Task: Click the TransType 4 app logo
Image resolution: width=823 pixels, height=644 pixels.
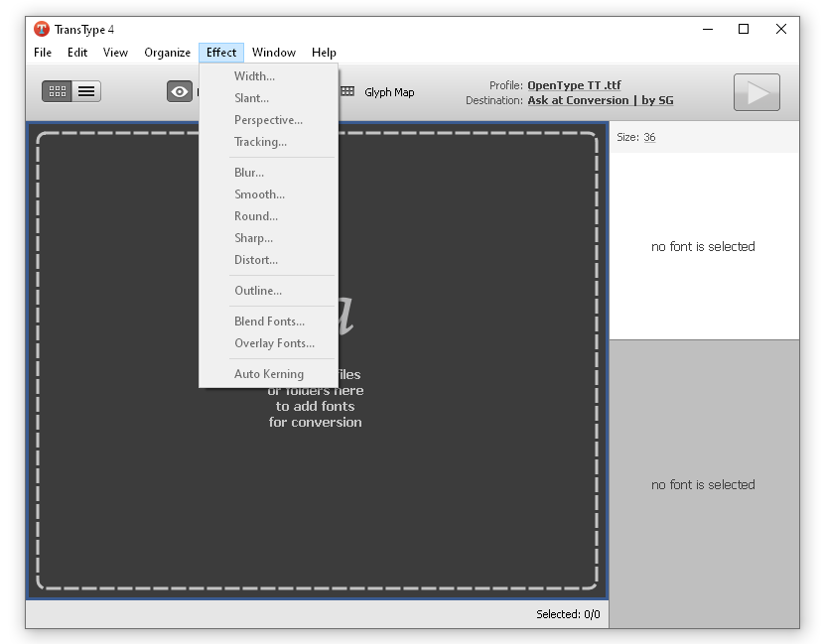Action: [x=42, y=30]
